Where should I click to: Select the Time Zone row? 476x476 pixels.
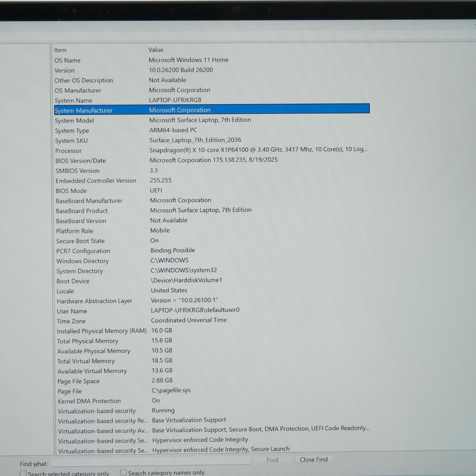pyautogui.click(x=213, y=321)
